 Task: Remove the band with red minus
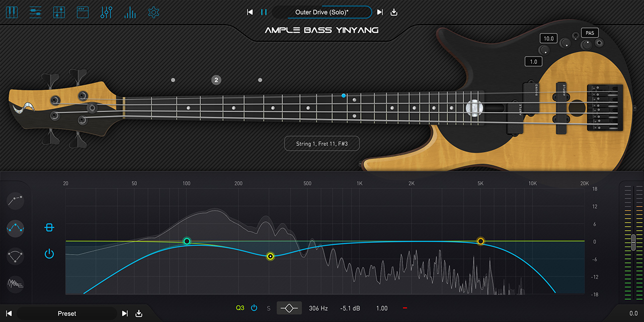tap(405, 308)
